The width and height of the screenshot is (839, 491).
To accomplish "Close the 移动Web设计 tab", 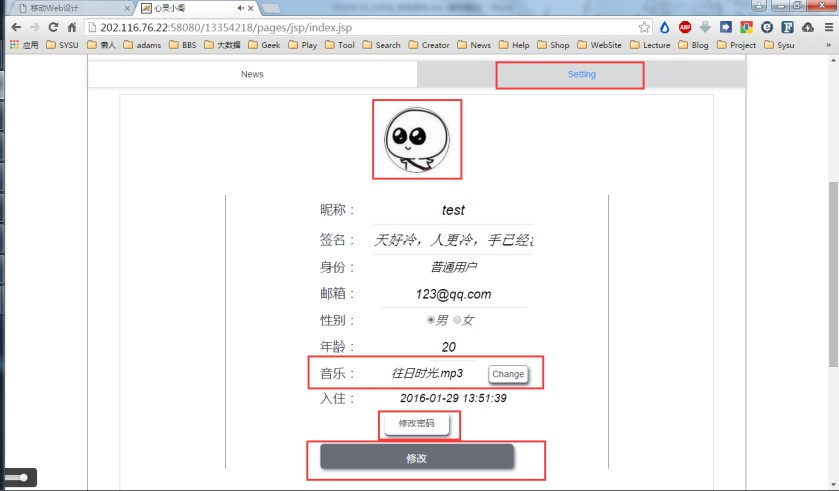I will [x=127, y=8].
